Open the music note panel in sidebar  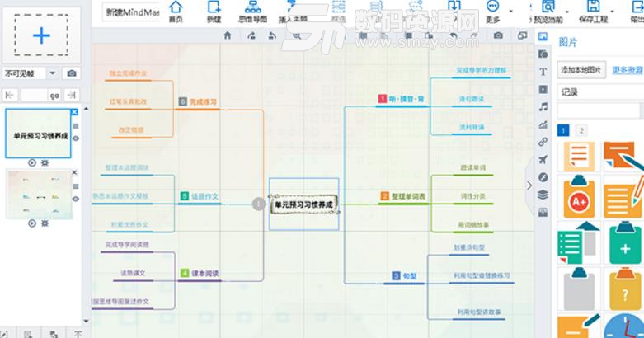coord(543,107)
